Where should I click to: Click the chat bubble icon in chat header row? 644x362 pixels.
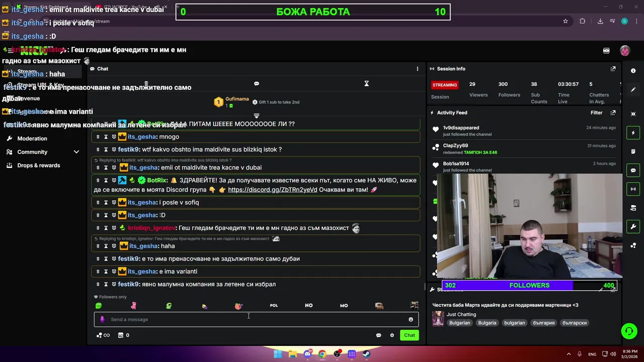tap(257, 83)
